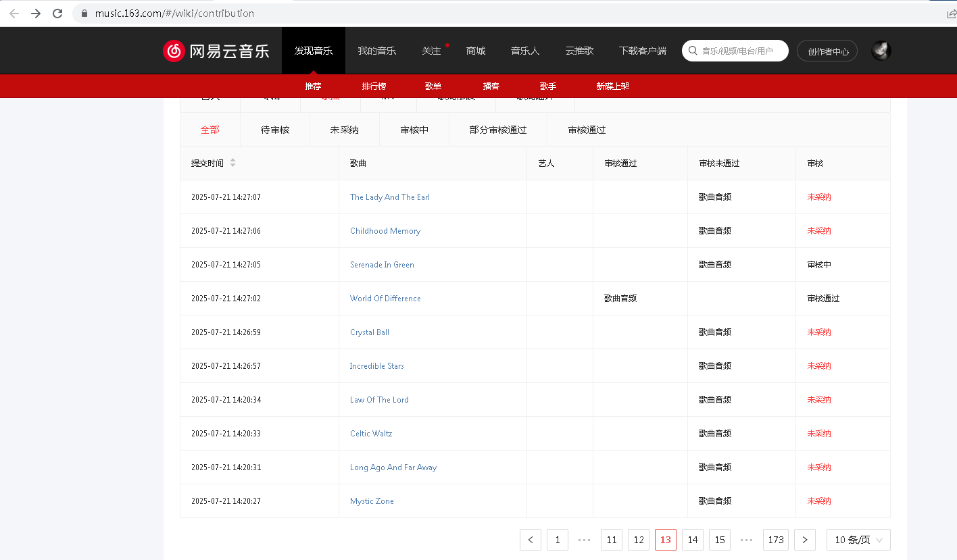
Task: Click the browser reload icon
Action: point(57,14)
